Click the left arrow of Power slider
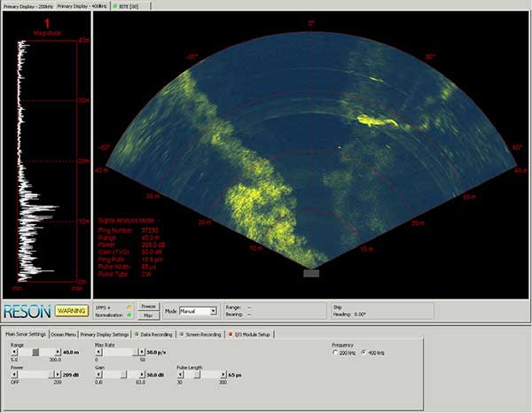Viewport: 532px width, 413px height. [x=12, y=375]
